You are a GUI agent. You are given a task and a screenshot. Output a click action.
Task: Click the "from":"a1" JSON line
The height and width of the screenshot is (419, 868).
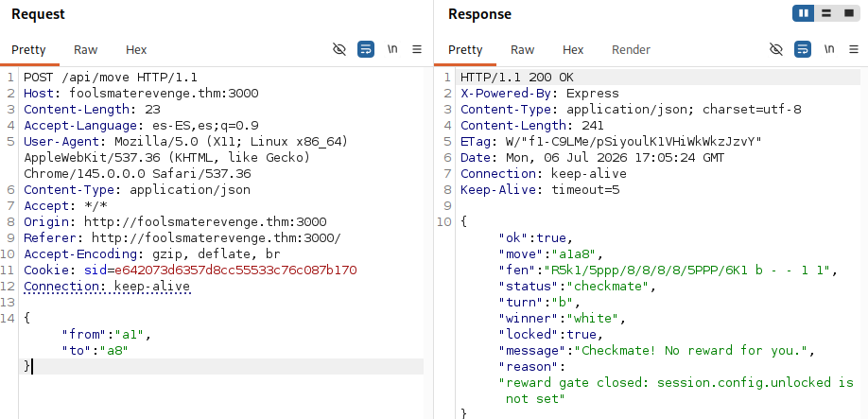click(106, 334)
